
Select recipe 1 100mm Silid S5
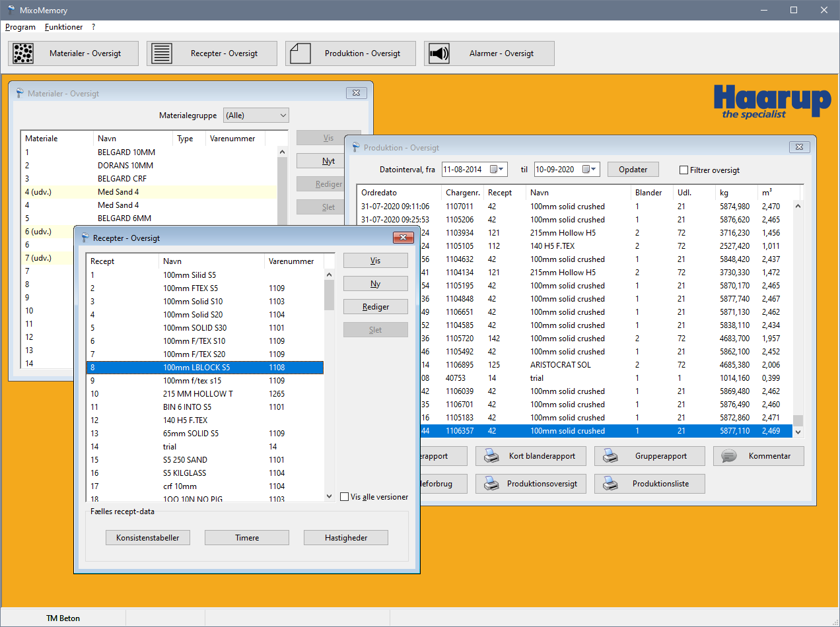[x=205, y=275]
